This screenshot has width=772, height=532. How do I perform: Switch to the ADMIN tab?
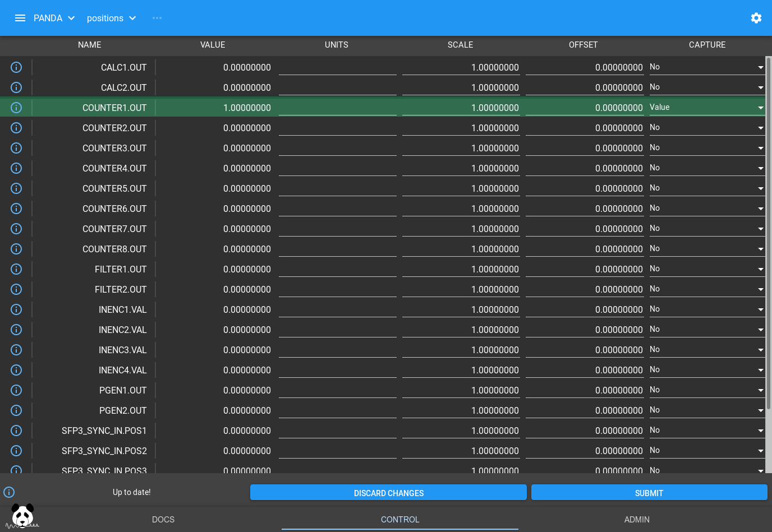[637, 520]
